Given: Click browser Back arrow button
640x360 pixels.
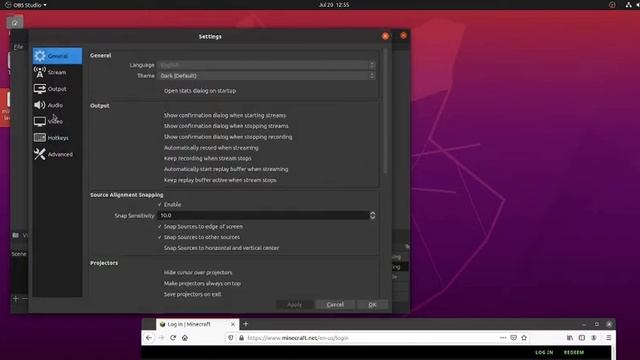Looking at the screenshot, I should (x=149, y=338).
